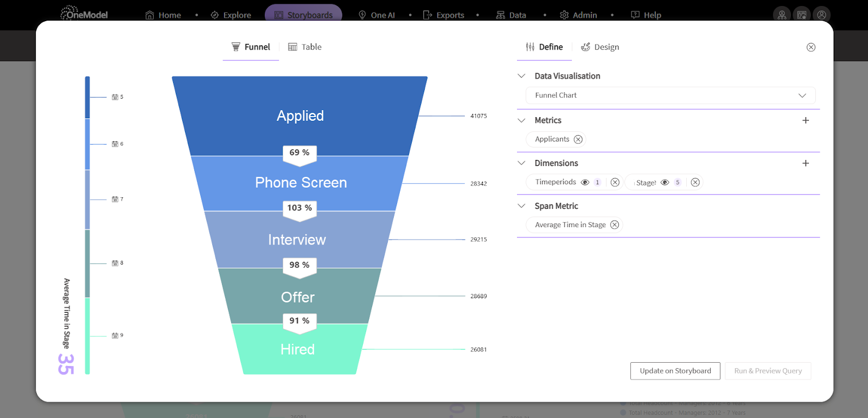Switch to the Table view tab
Viewport: 868px width, 418px height.
(305, 47)
